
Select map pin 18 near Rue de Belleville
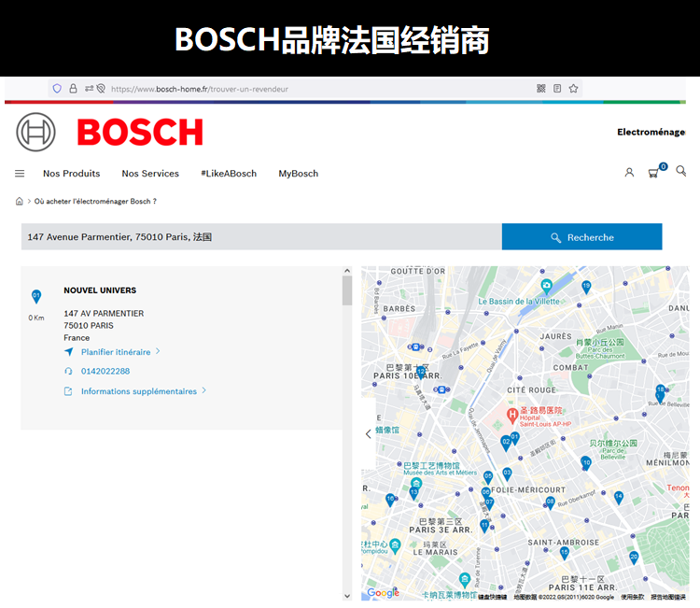click(x=661, y=390)
